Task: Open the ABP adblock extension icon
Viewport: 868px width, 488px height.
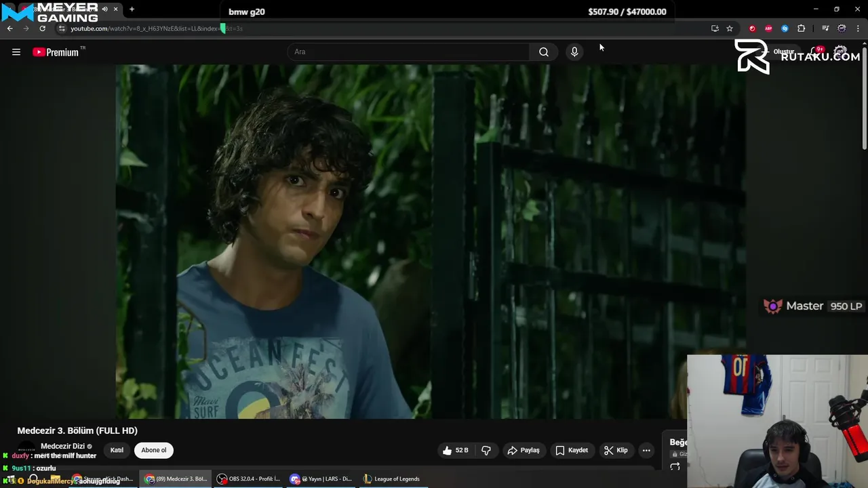Action: pos(768,28)
